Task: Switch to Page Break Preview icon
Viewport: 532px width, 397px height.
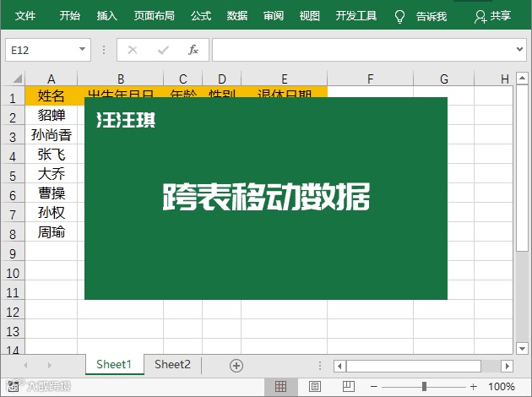Action: coord(349,386)
